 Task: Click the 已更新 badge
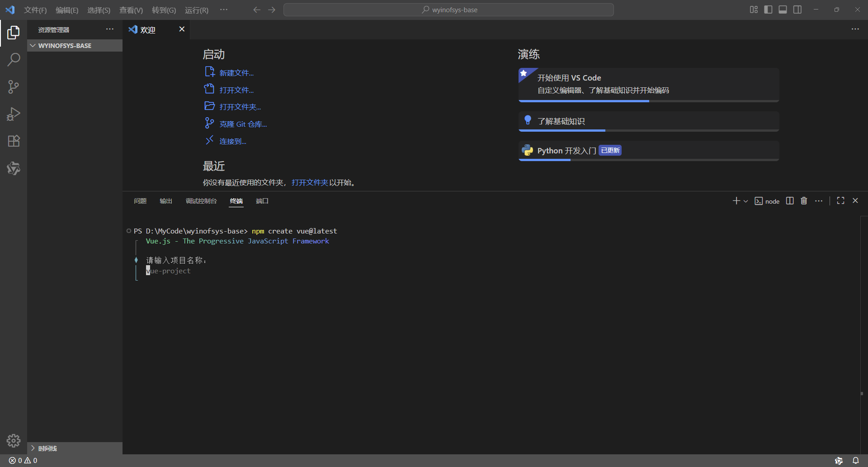[x=610, y=150]
